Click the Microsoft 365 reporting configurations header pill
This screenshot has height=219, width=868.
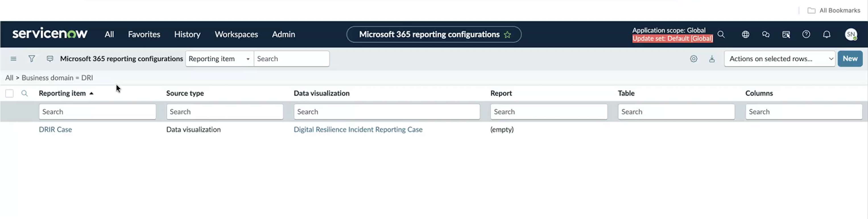(x=434, y=34)
